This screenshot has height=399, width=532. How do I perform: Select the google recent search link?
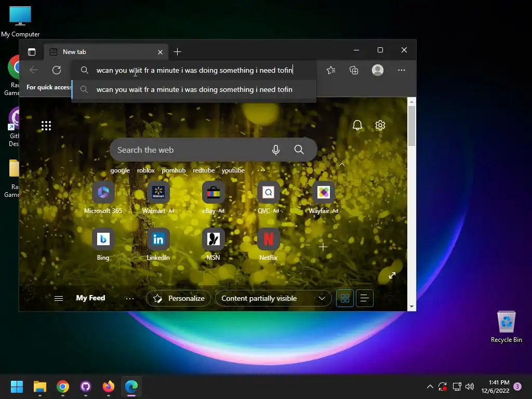click(120, 170)
